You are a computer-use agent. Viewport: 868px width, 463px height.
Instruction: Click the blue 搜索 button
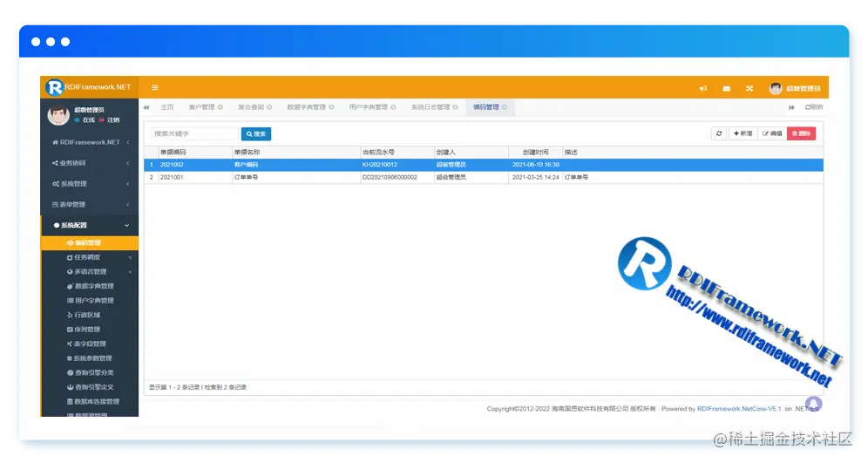(256, 134)
